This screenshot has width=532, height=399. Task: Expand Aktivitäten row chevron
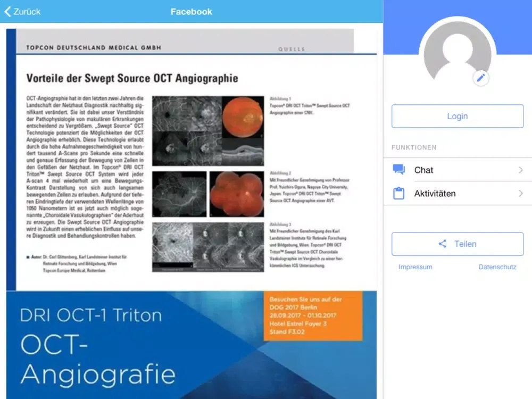pyautogui.click(x=521, y=194)
